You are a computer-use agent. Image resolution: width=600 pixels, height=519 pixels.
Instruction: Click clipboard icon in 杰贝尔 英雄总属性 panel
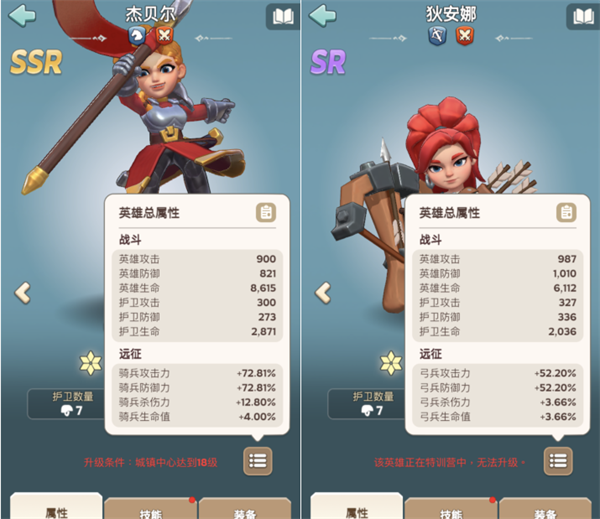[266, 212]
